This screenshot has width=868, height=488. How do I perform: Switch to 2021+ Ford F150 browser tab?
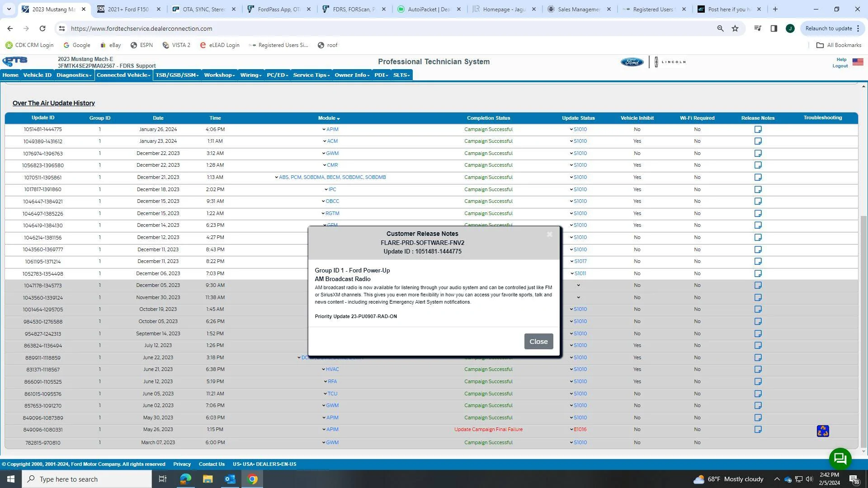tap(128, 9)
